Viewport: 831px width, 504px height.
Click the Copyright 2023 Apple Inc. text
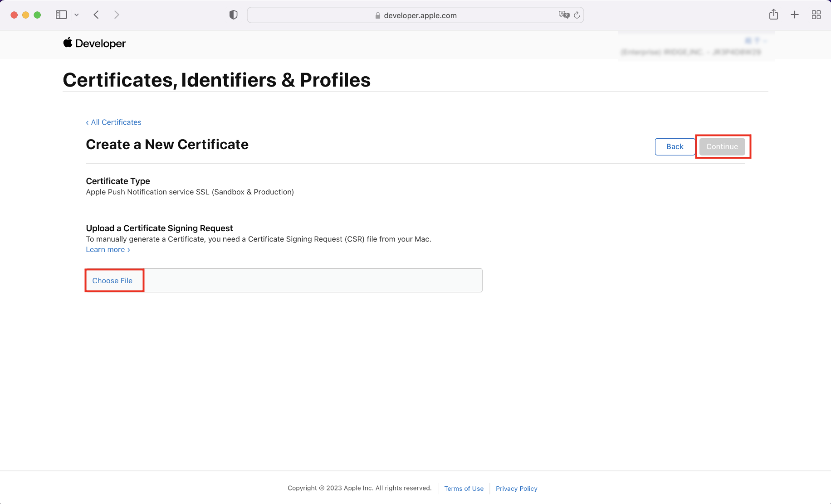pyautogui.click(x=359, y=488)
